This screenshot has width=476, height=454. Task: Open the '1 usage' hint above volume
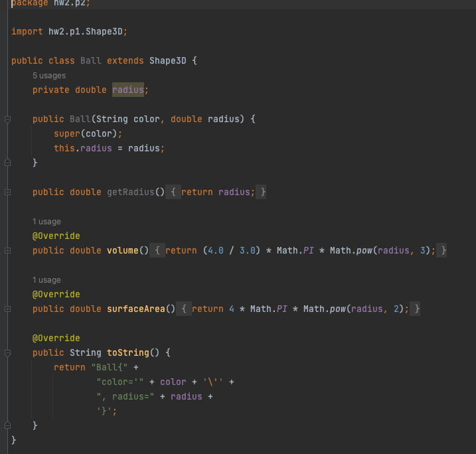point(46,222)
